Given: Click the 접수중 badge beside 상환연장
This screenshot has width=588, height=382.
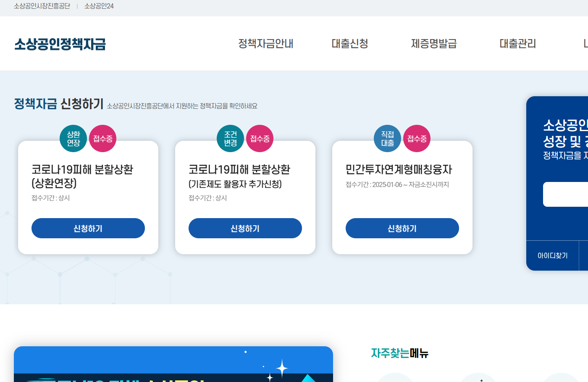Looking at the screenshot, I should pyautogui.click(x=103, y=138).
